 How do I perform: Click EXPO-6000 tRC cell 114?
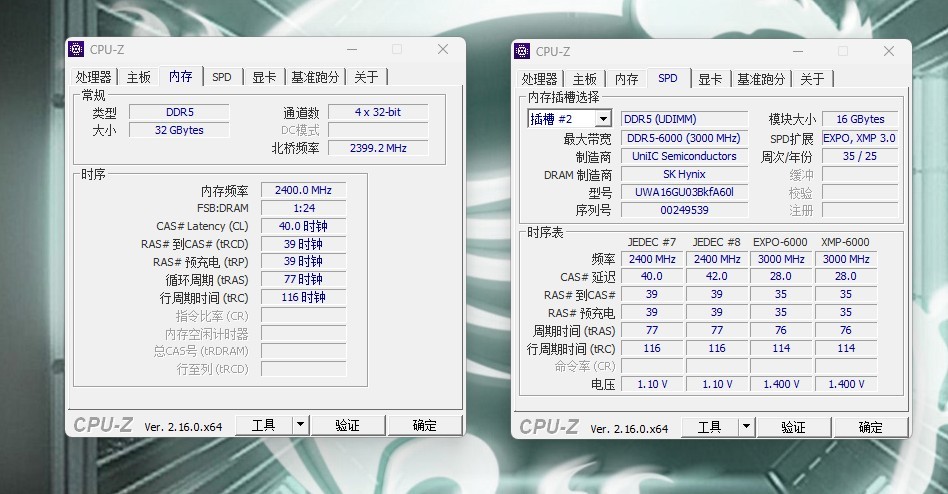tap(781, 348)
